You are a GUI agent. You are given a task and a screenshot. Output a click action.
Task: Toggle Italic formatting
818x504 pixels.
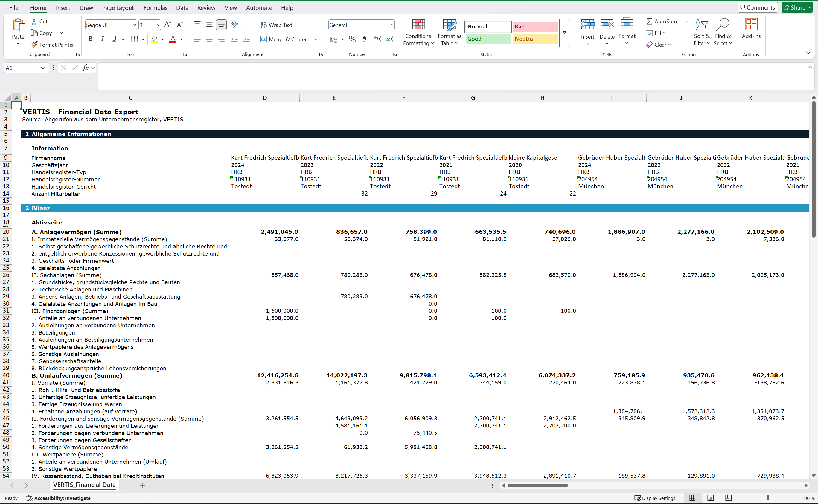point(102,39)
